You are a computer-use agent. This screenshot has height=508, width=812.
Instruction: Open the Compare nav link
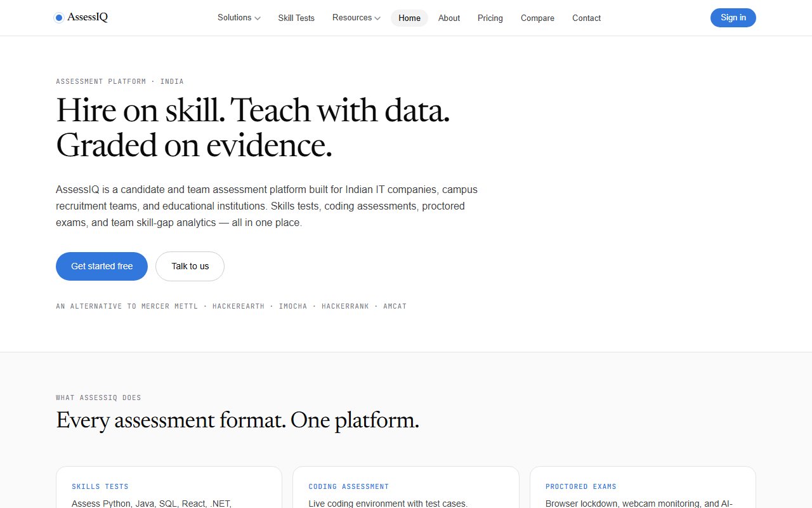537,18
